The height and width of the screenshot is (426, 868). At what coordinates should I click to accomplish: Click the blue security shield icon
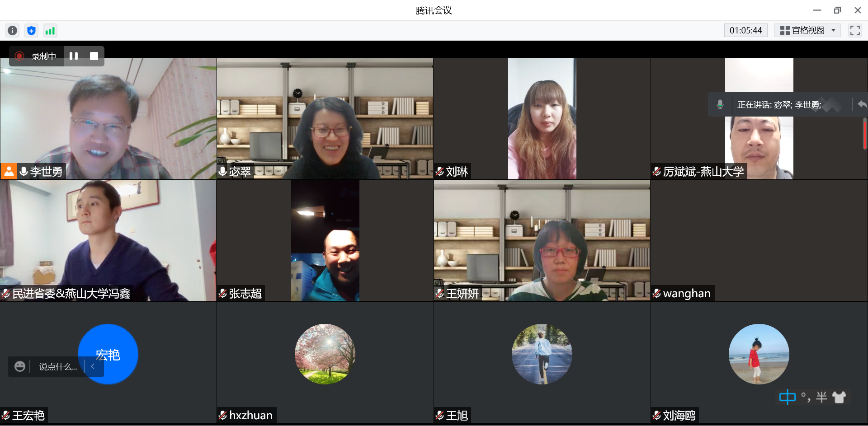click(31, 30)
